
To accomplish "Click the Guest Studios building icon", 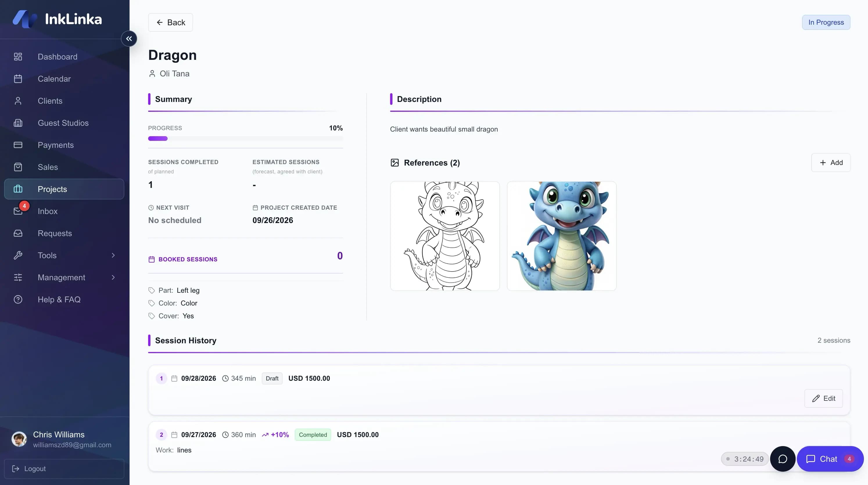I will click(18, 123).
